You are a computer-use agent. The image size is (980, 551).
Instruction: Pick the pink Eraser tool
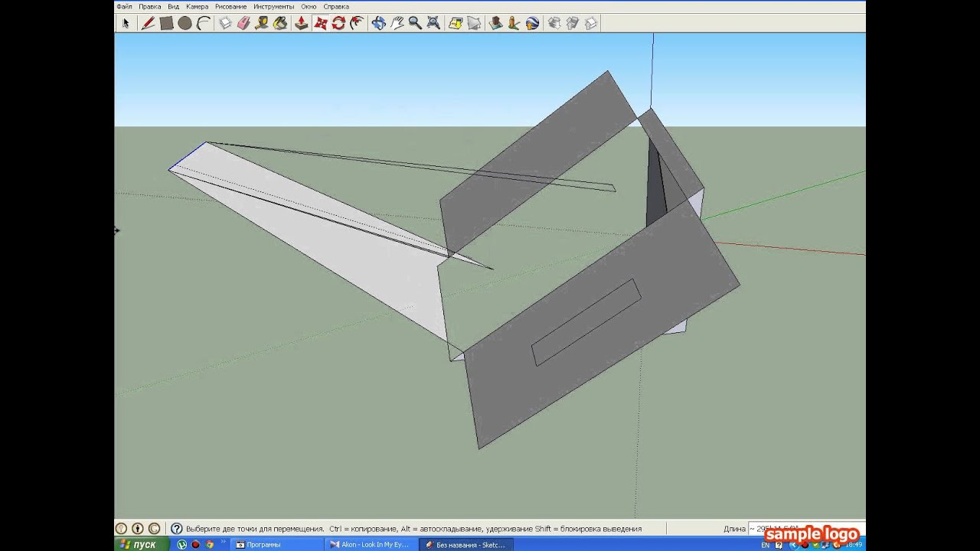point(243,23)
